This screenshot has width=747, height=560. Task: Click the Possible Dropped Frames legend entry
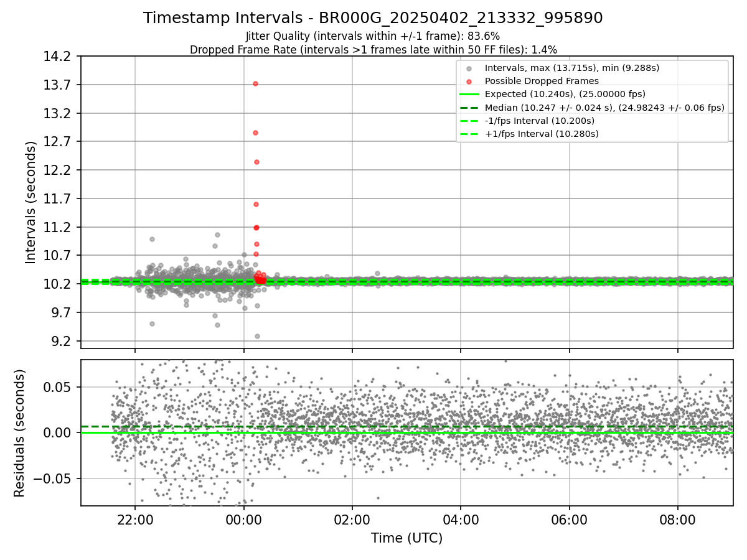pyautogui.click(x=542, y=81)
